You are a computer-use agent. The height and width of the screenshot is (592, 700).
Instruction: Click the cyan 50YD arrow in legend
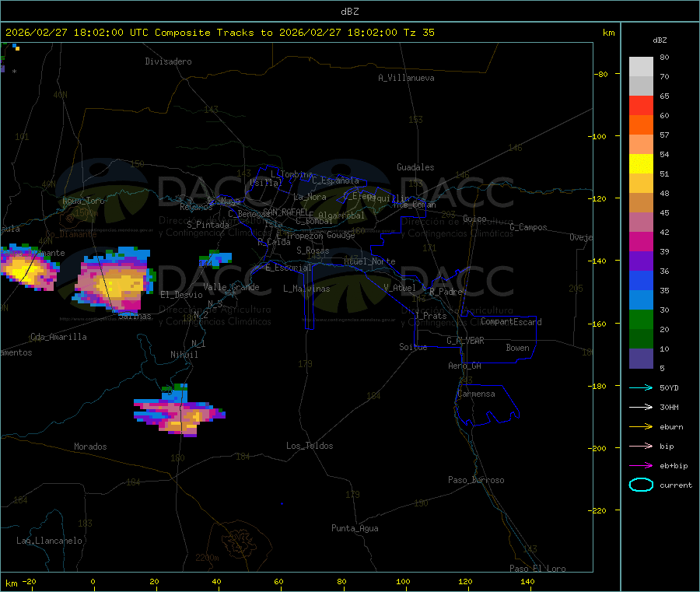click(641, 387)
